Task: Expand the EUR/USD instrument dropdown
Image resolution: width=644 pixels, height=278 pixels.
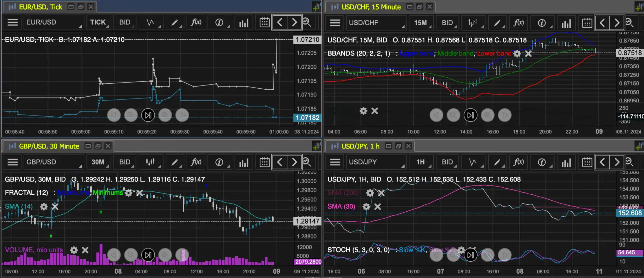Action: (53, 22)
